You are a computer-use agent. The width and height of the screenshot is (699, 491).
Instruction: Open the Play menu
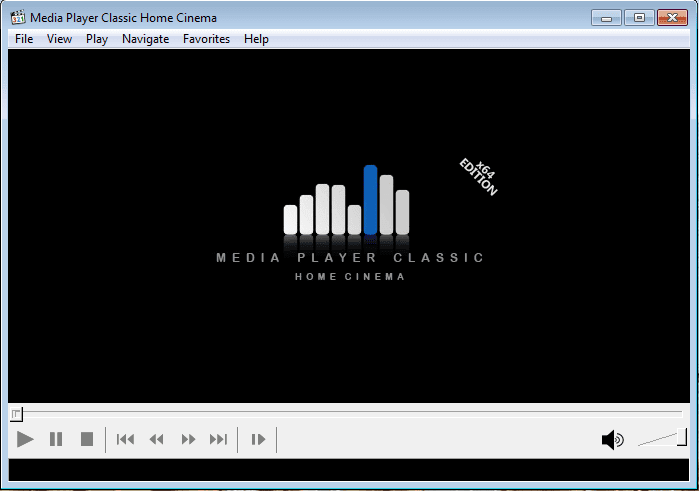tap(97, 39)
